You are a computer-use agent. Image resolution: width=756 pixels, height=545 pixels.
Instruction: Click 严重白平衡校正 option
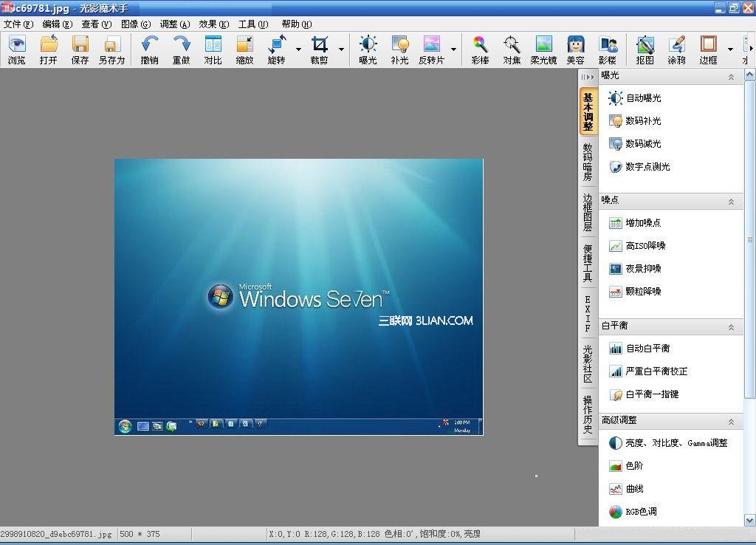point(648,371)
